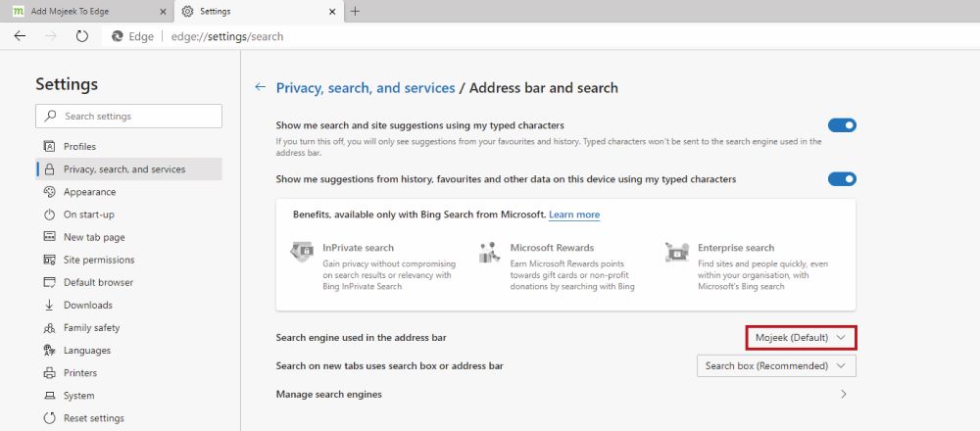Select Reset settings in sidebar

coord(93,418)
